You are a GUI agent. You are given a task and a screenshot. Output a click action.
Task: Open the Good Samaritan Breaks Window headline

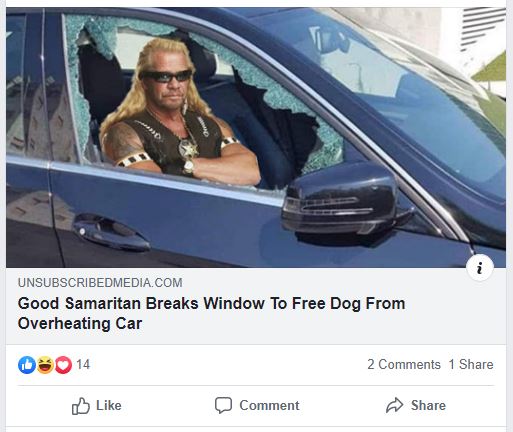pos(211,313)
